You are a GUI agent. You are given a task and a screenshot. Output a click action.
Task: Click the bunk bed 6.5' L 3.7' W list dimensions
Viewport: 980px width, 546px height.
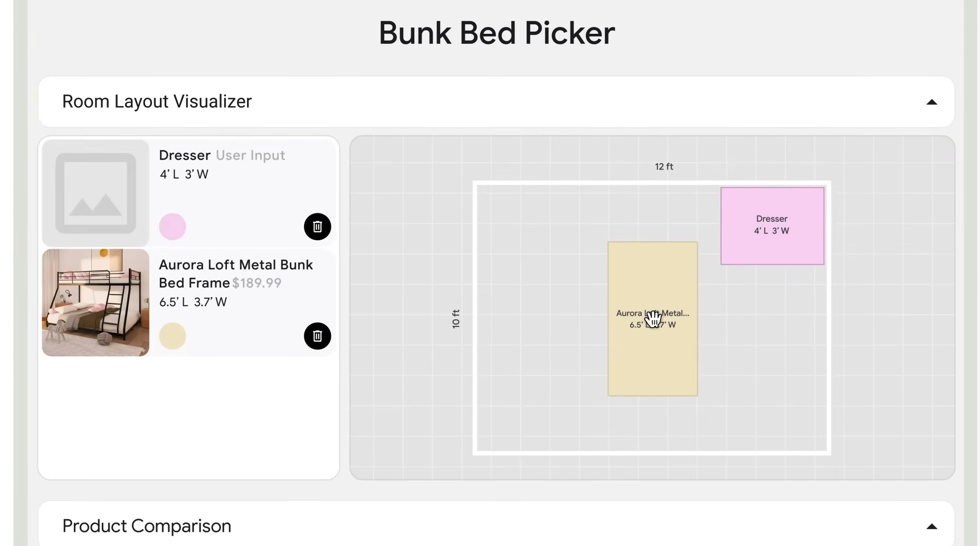(x=193, y=302)
